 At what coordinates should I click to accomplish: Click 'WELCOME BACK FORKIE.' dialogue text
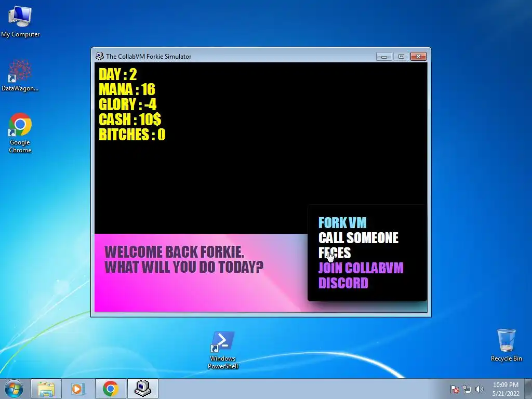174,252
